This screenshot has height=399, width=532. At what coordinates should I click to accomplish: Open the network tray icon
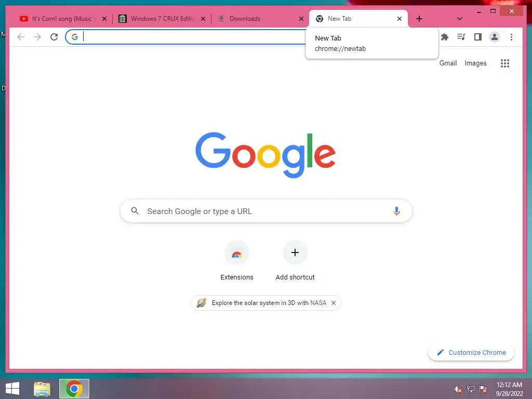click(471, 389)
